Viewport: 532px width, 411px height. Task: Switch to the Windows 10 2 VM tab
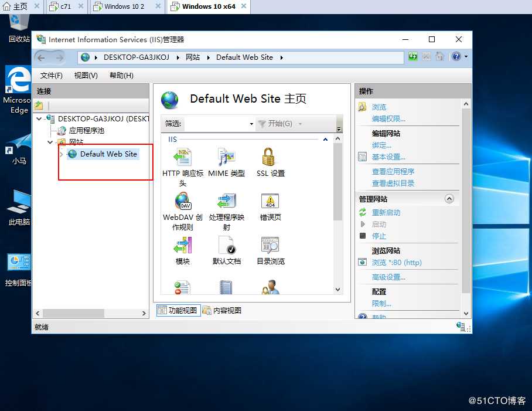coord(124,6)
